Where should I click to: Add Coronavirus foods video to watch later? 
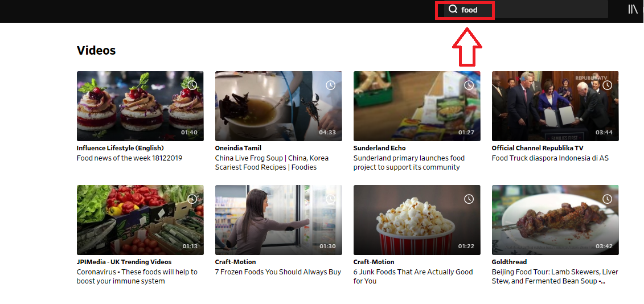pos(192,199)
